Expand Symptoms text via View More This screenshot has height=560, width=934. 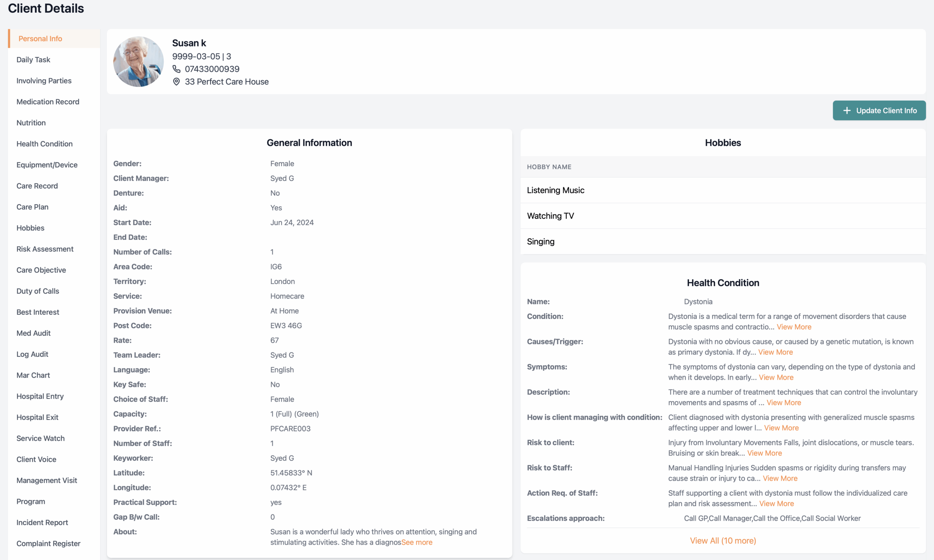pyautogui.click(x=776, y=377)
